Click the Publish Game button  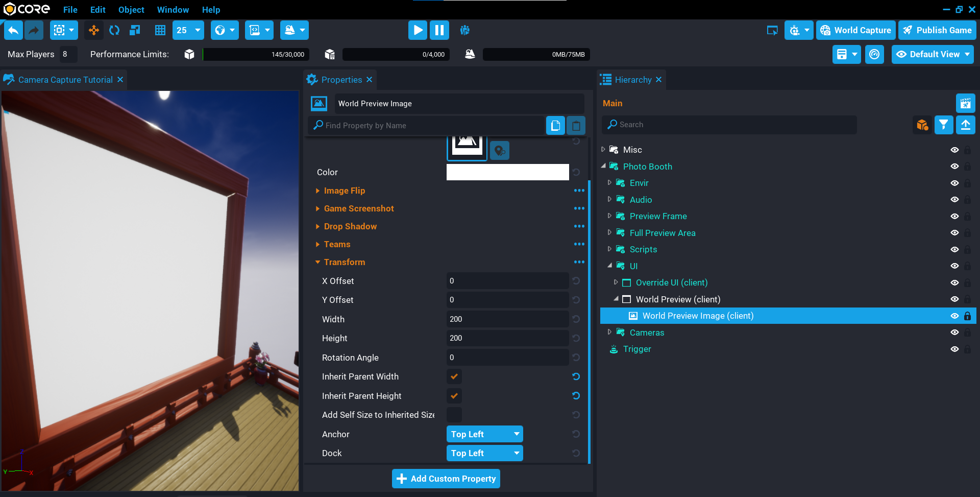click(937, 30)
